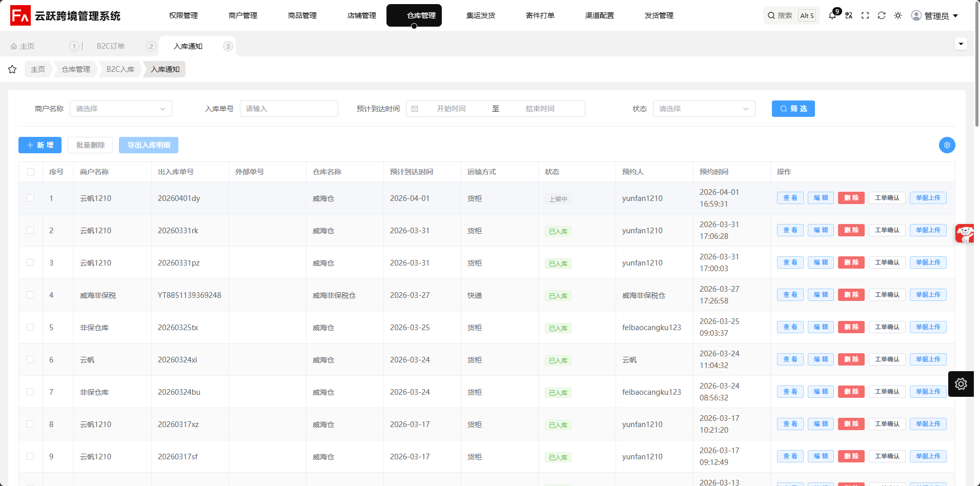
Task: Open the 寄件打单 menu
Action: point(540,15)
